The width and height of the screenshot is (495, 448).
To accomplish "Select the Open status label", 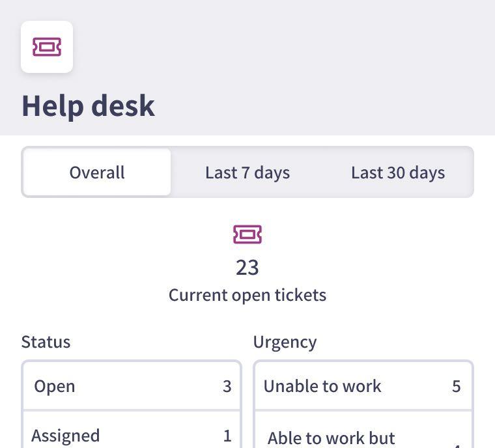I will pyautogui.click(x=55, y=386).
